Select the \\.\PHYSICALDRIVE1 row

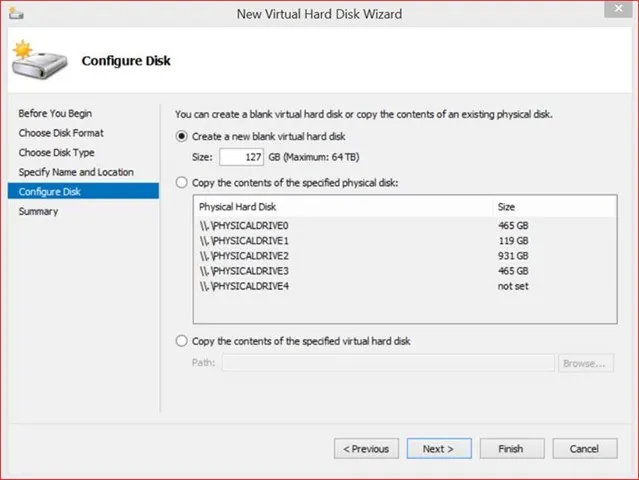tap(405, 240)
